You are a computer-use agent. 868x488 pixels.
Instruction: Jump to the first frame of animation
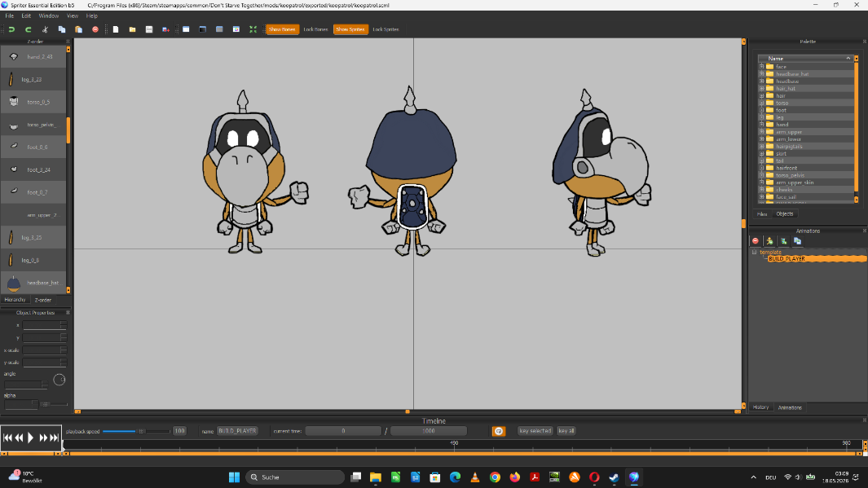click(x=7, y=437)
